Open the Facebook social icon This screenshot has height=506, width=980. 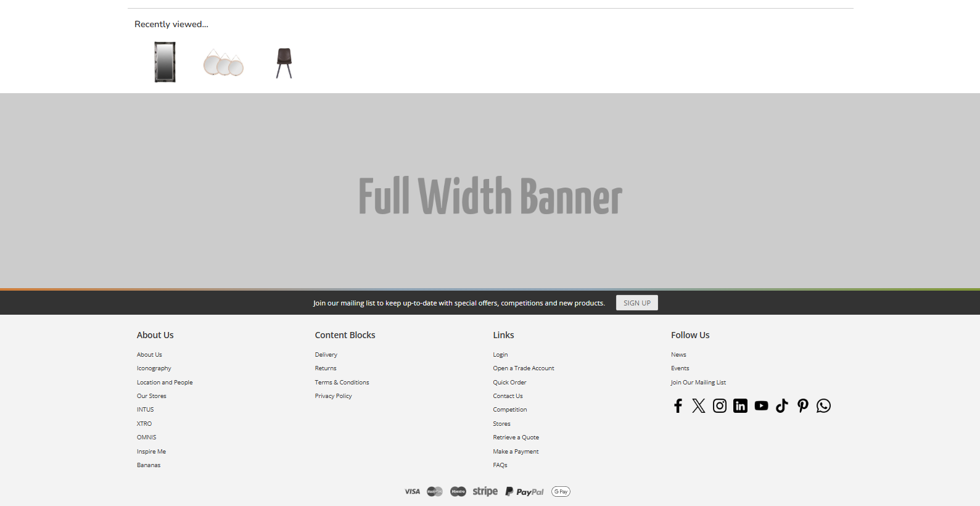678,405
